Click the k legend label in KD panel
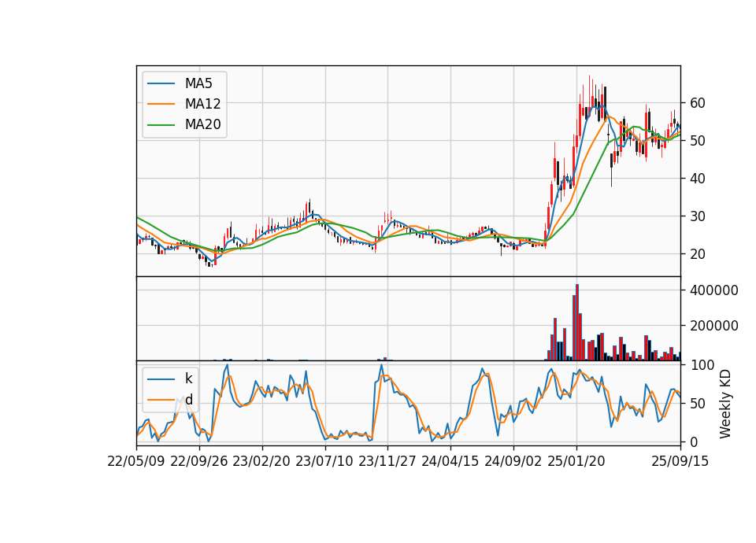 pos(188,379)
